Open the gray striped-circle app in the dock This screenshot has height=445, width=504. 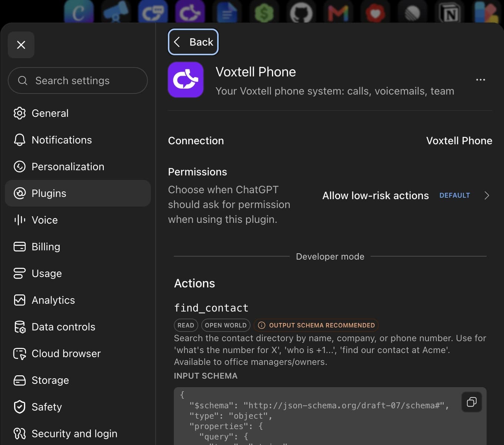pos(412,13)
